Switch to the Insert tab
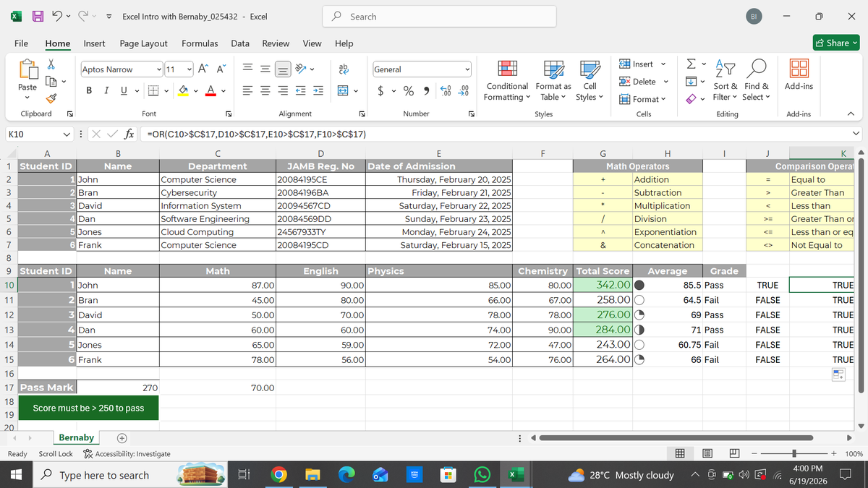 (x=94, y=43)
